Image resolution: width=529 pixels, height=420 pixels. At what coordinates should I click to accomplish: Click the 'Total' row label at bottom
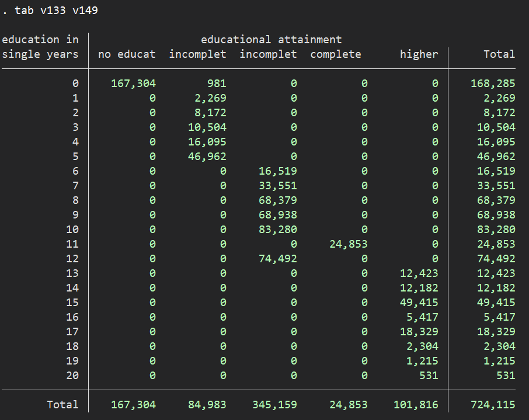click(62, 405)
